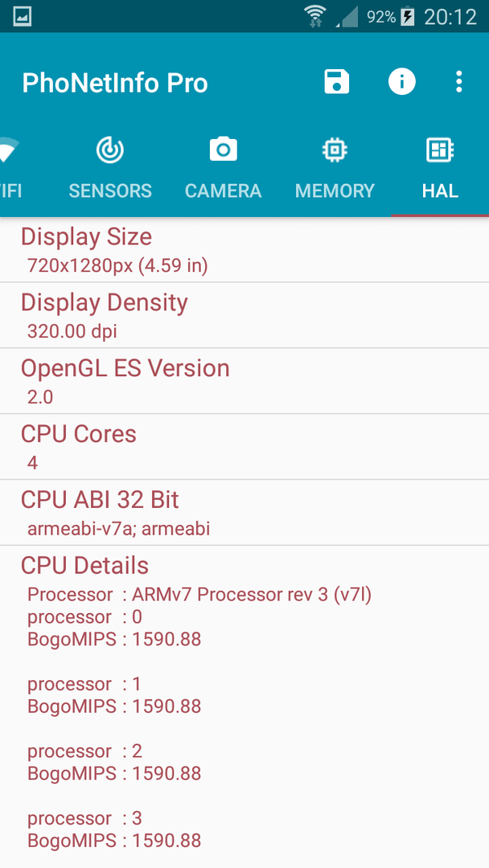Open the info circle icon
The height and width of the screenshot is (868, 489).
click(401, 82)
